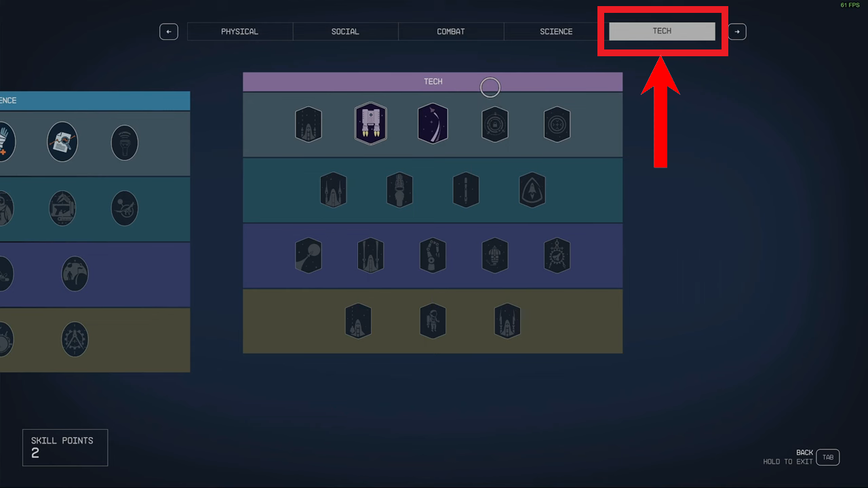Click the left arrow next to Physical
The width and height of the screenshot is (868, 488).
[x=169, y=31]
